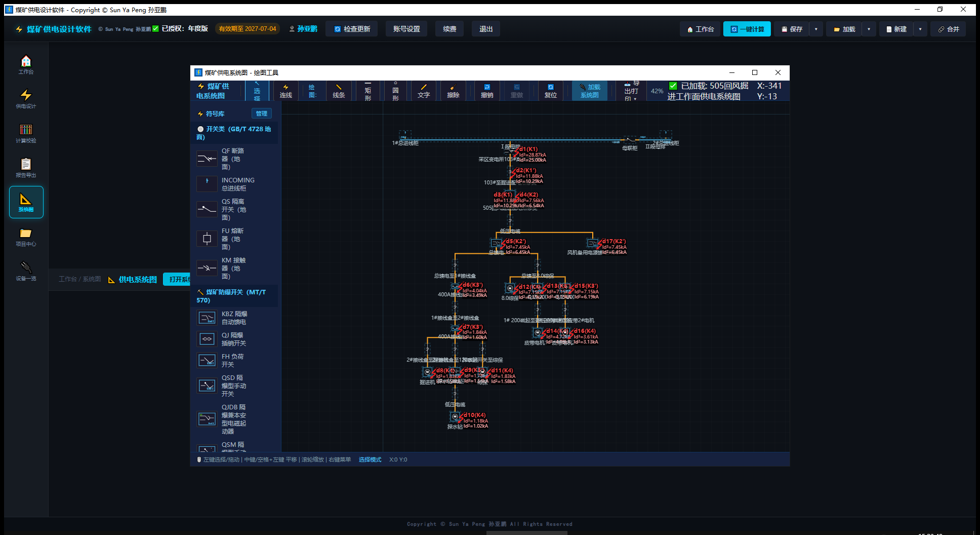The image size is (980, 535).
Task: Select the 文字 text tool
Action: tap(424, 91)
